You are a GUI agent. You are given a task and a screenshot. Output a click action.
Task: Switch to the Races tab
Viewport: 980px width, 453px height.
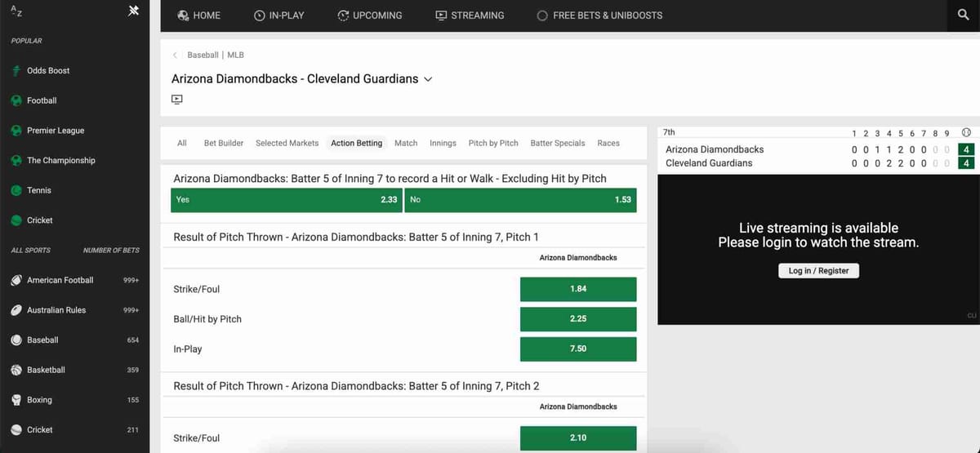coord(608,143)
